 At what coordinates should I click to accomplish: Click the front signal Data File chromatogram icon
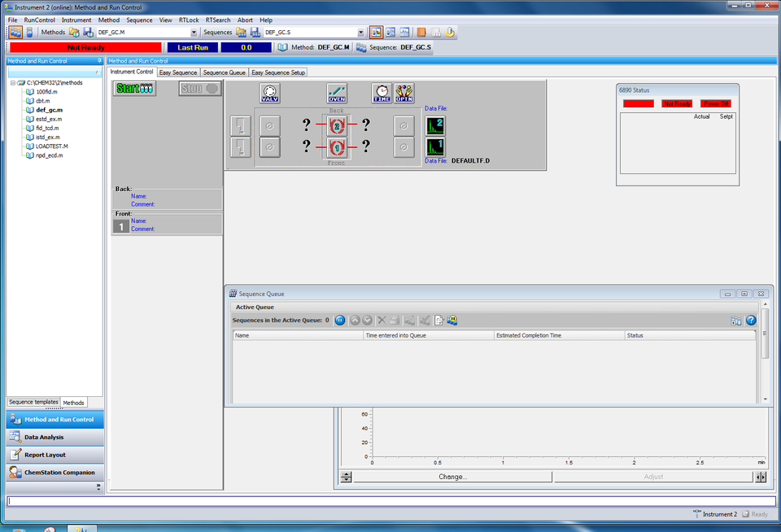point(436,147)
